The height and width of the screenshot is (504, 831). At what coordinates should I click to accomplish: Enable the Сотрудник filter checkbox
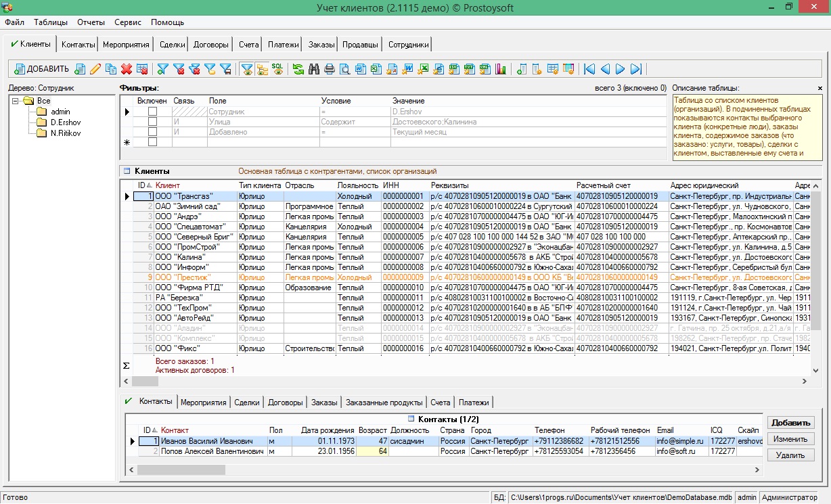click(152, 112)
